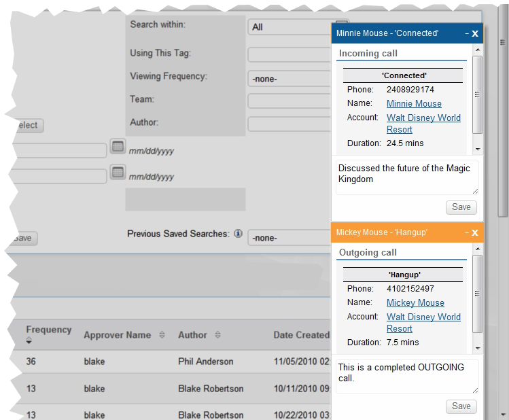The height and width of the screenshot is (420, 509).
Task: Minimize the Mickey Mouse call panel
Action: 467,232
